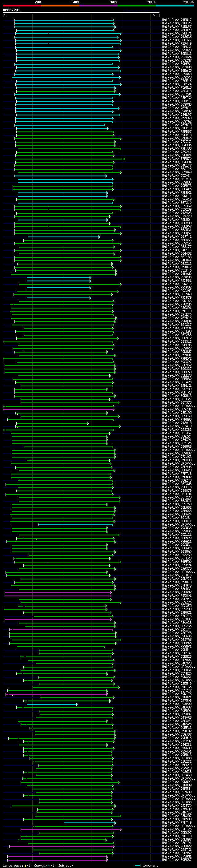This screenshot has height=868, width=197.
Task: Select the UniRef100_P68177 label
Action: point(177,247)
